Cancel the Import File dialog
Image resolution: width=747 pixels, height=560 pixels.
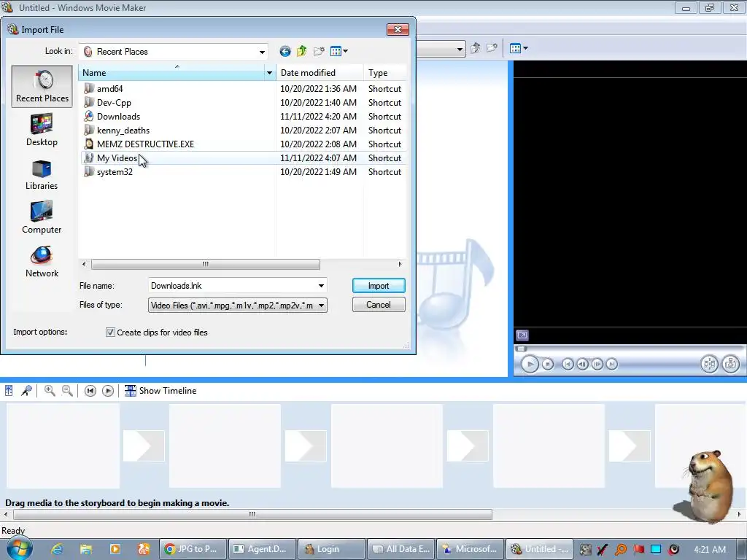click(379, 305)
